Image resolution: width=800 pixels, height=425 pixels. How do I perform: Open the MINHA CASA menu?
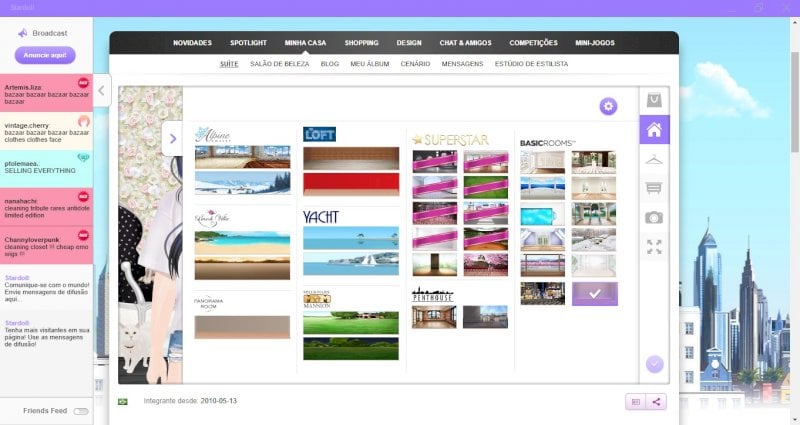click(x=305, y=43)
